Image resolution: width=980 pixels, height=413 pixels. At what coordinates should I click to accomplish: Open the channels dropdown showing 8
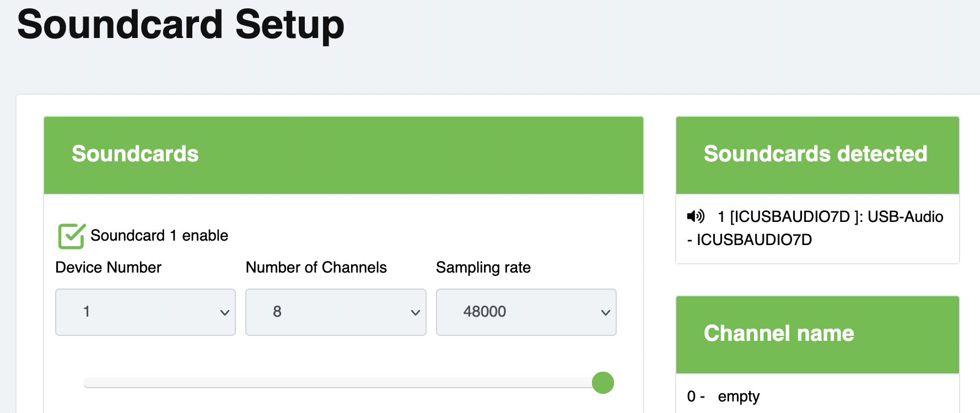click(335, 312)
